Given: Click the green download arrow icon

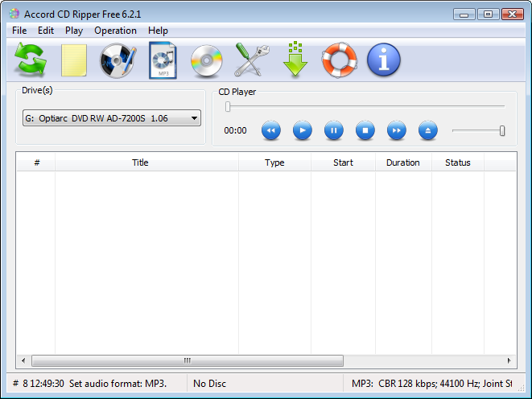Looking at the screenshot, I should pyautogui.click(x=295, y=59).
